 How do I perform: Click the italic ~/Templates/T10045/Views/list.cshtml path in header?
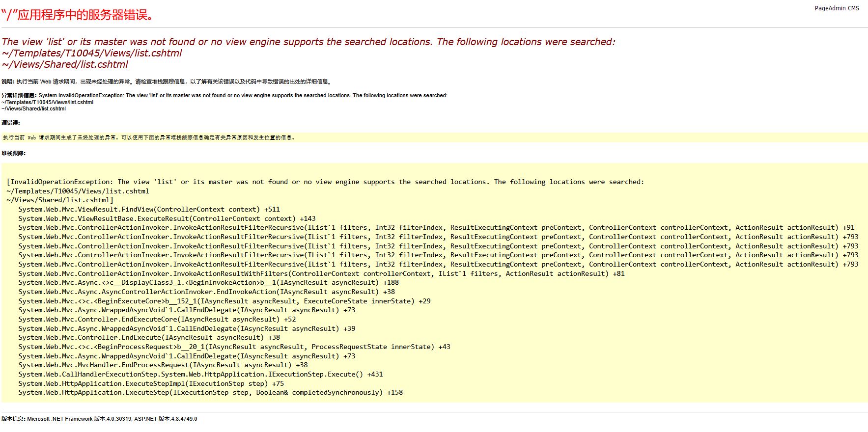tap(92, 53)
